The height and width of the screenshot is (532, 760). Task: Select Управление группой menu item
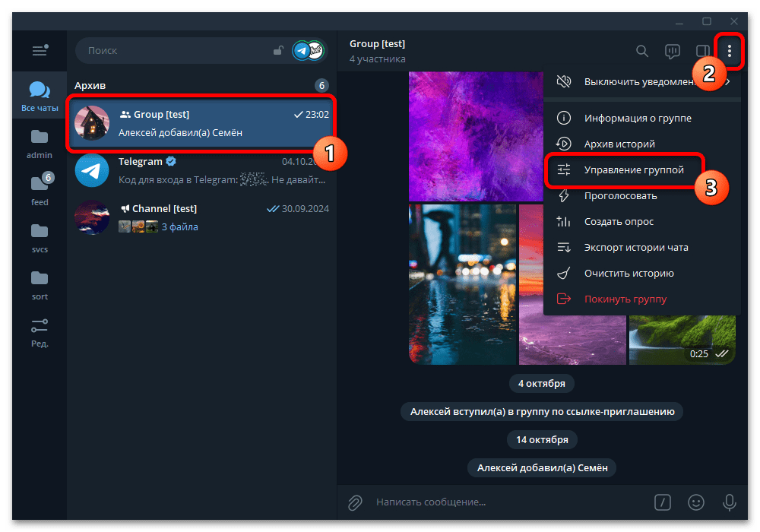[x=642, y=169]
